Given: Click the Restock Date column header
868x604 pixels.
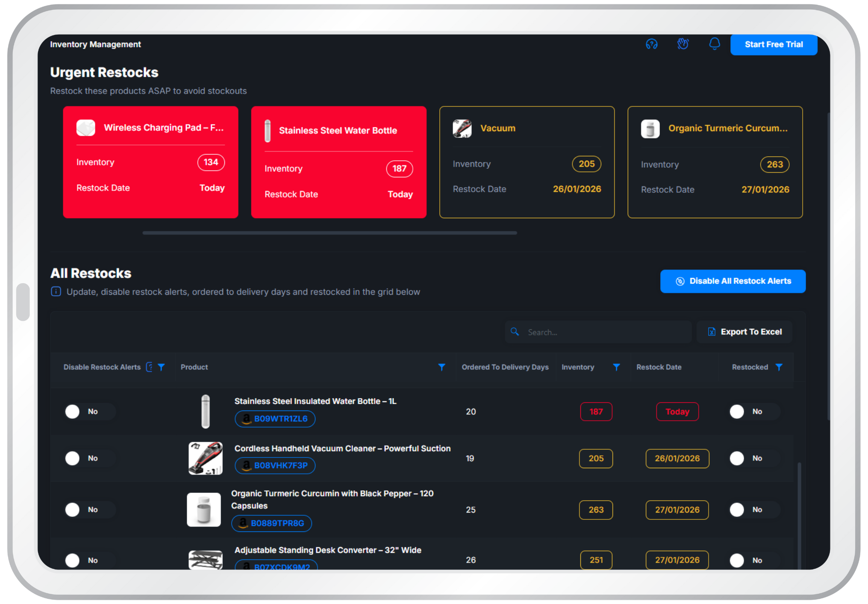Looking at the screenshot, I should tap(659, 367).
